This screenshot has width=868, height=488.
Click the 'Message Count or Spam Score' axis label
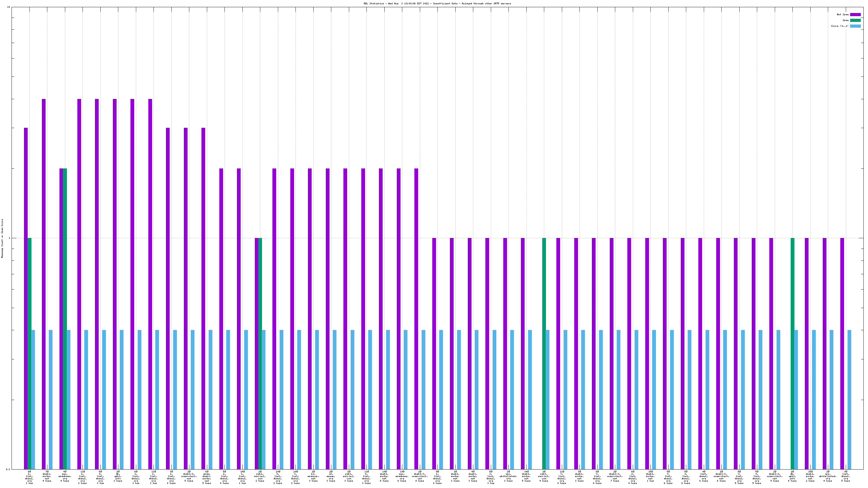2,239
